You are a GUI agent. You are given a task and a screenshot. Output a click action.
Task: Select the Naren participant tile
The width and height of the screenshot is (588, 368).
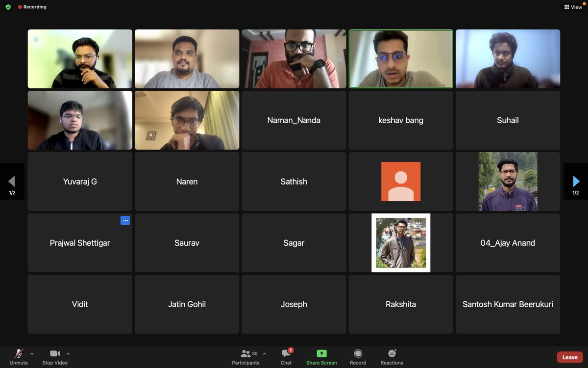coord(187,182)
